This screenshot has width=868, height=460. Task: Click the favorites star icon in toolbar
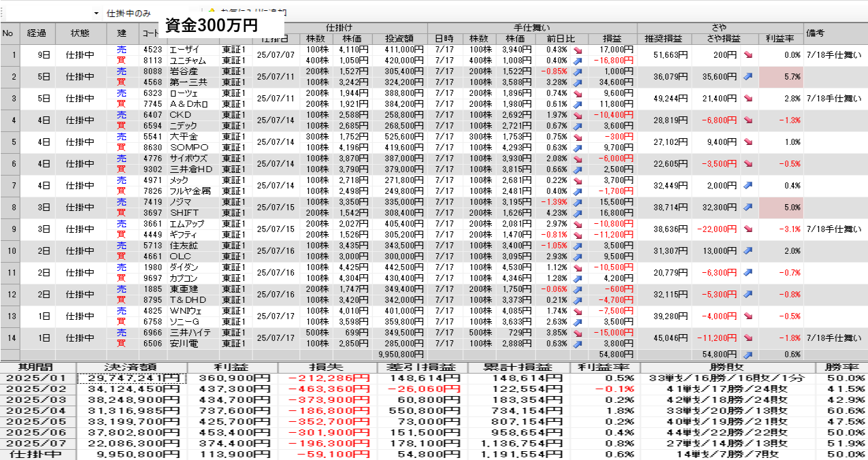pos(212,12)
